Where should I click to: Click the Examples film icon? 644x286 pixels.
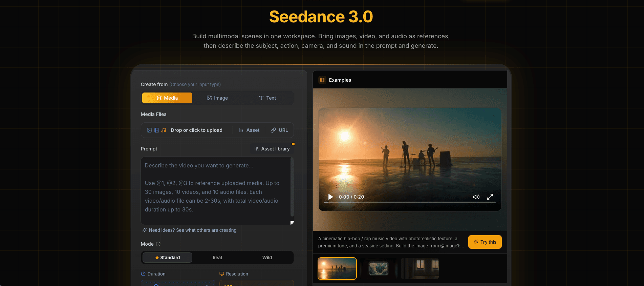(322, 80)
